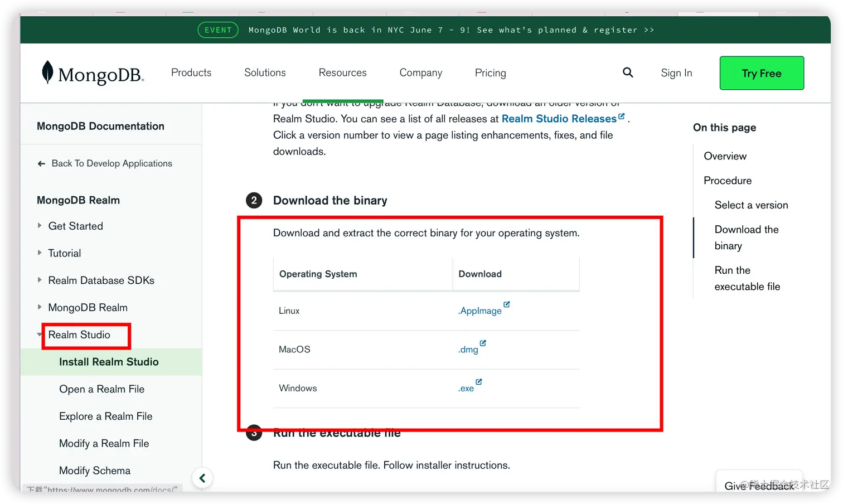Click the On this page heading
The width and height of the screenshot is (843, 504).
[725, 127]
